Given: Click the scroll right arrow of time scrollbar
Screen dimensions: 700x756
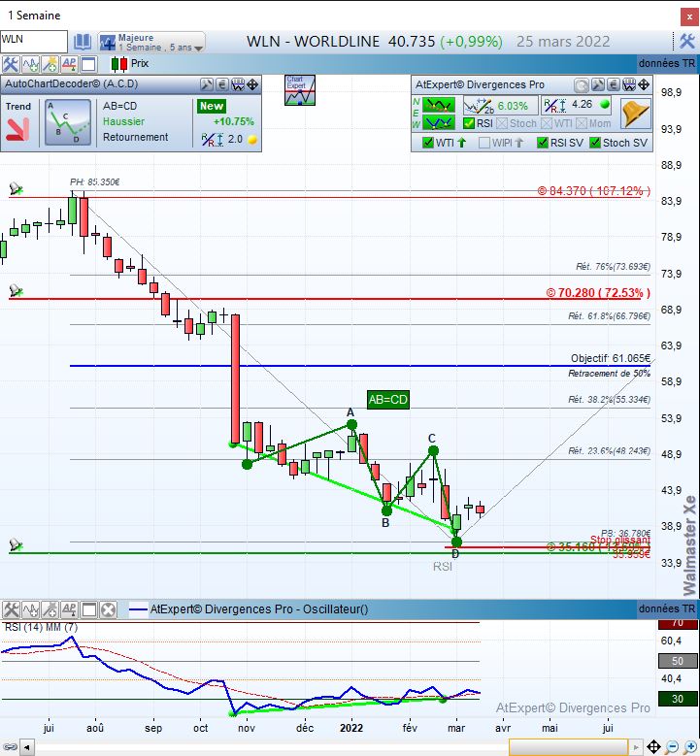Looking at the screenshot, I should pos(636,747).
